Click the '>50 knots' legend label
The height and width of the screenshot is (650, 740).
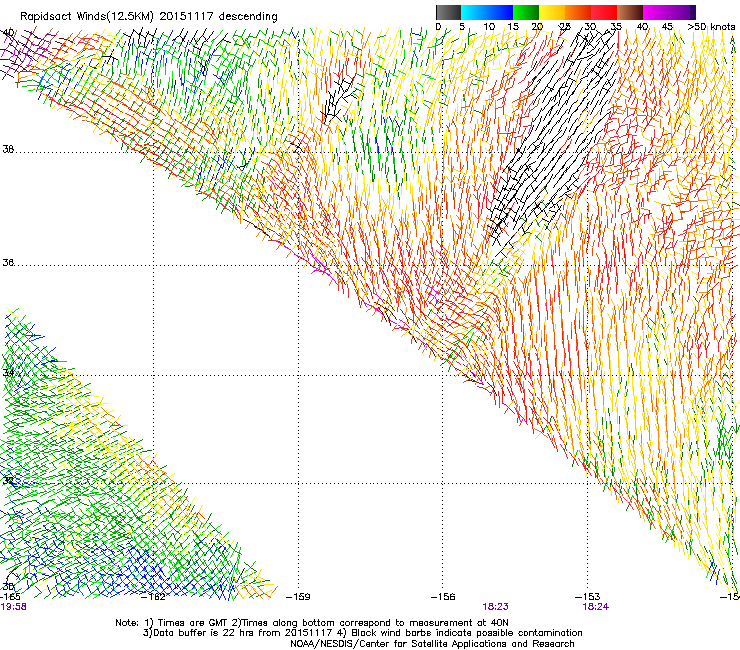click(x=711, y=27)
